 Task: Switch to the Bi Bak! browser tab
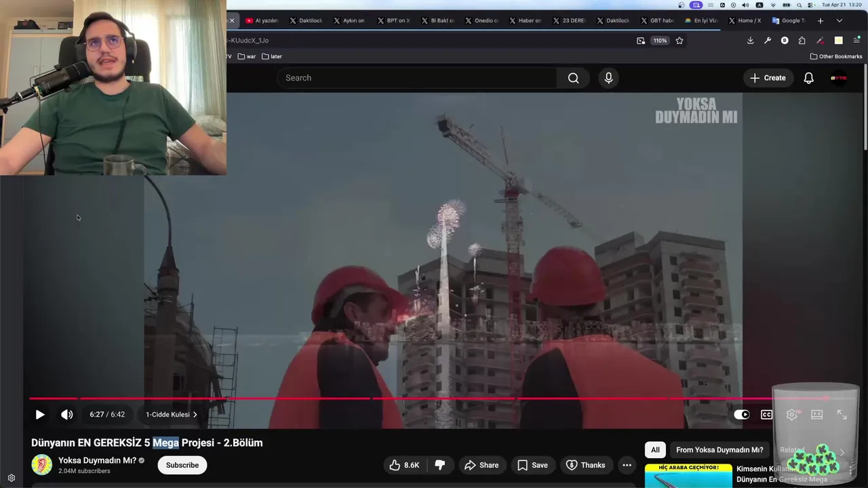pos(437,20)
